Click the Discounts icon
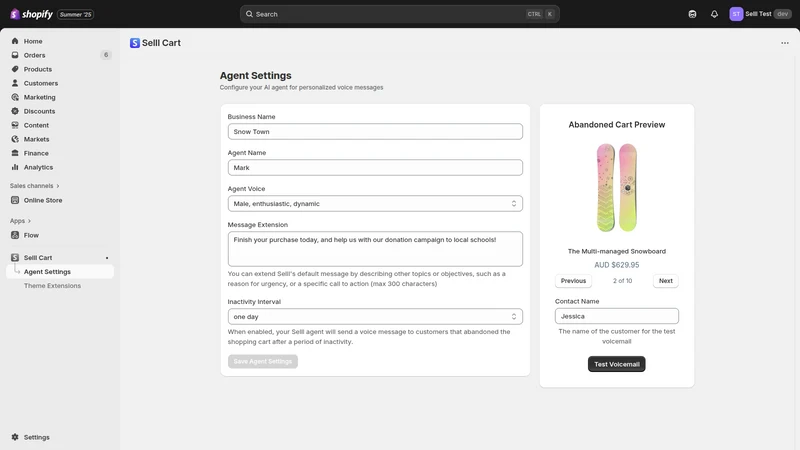Viewport: 800px width, 450px height. pyautogui.click(x=15, y=111)
